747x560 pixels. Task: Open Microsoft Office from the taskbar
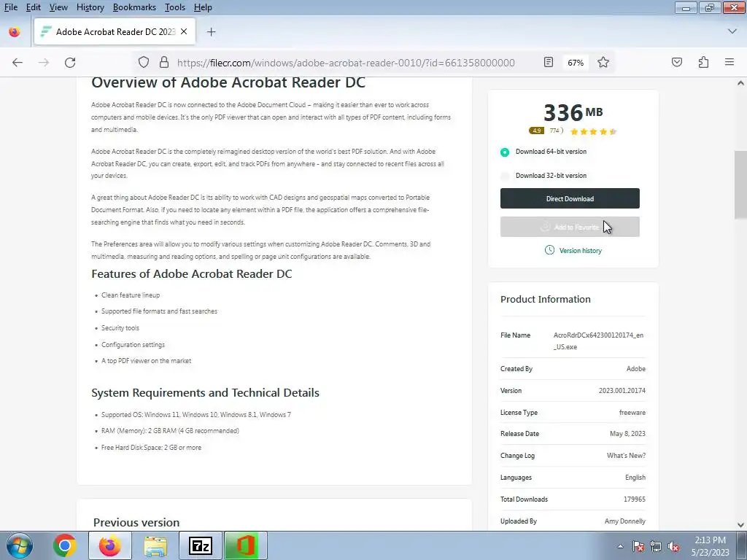coord(246,545)
